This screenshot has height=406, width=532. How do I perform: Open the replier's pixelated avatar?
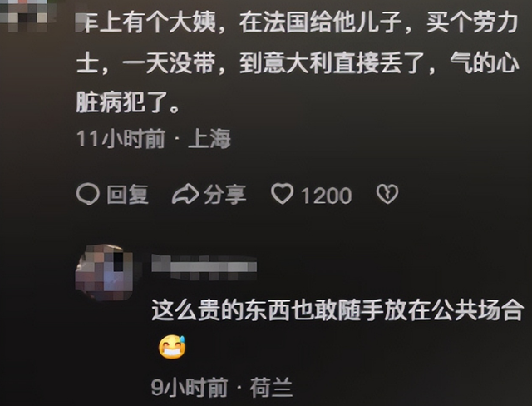[105, 272]
